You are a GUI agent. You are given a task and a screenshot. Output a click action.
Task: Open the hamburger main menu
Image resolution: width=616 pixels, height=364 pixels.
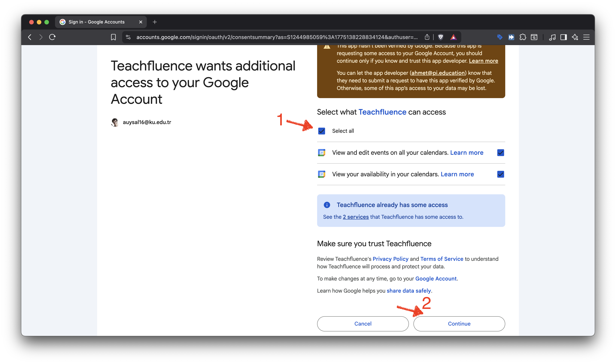point(586,37)
